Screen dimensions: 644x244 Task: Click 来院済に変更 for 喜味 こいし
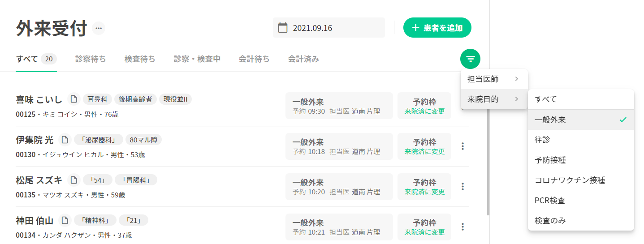424,111
